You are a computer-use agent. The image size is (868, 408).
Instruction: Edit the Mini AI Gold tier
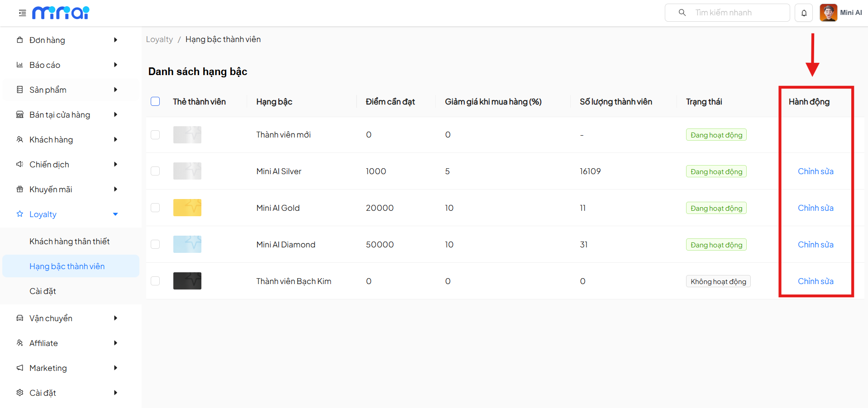coord(815,208)
